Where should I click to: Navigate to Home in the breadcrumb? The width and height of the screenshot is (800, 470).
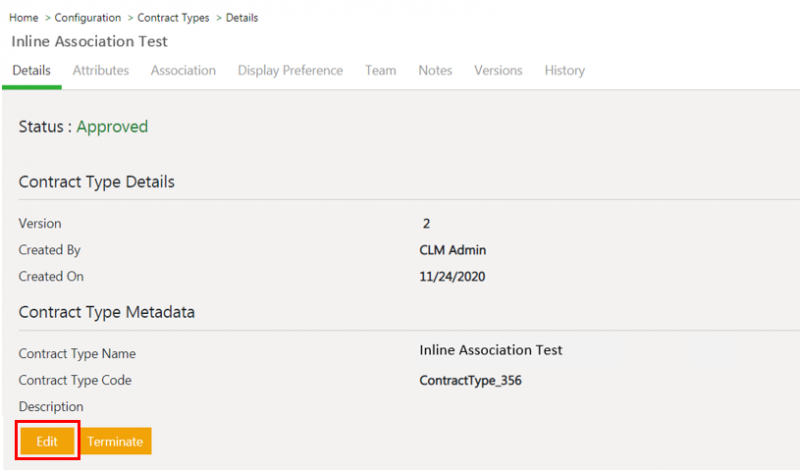(x=24, y=18)
